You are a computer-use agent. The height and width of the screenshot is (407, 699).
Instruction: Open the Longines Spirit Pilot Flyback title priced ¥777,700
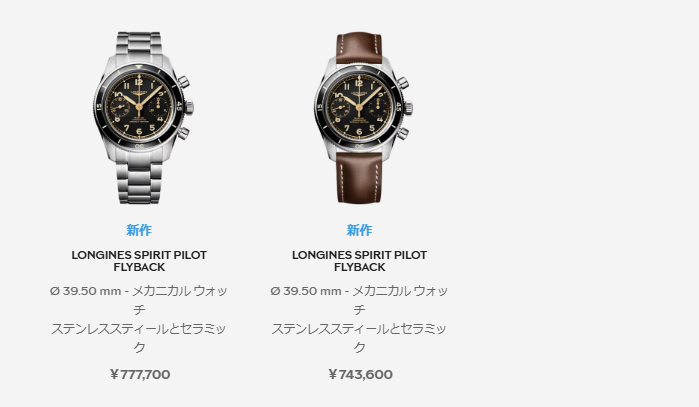pos(139,261)
